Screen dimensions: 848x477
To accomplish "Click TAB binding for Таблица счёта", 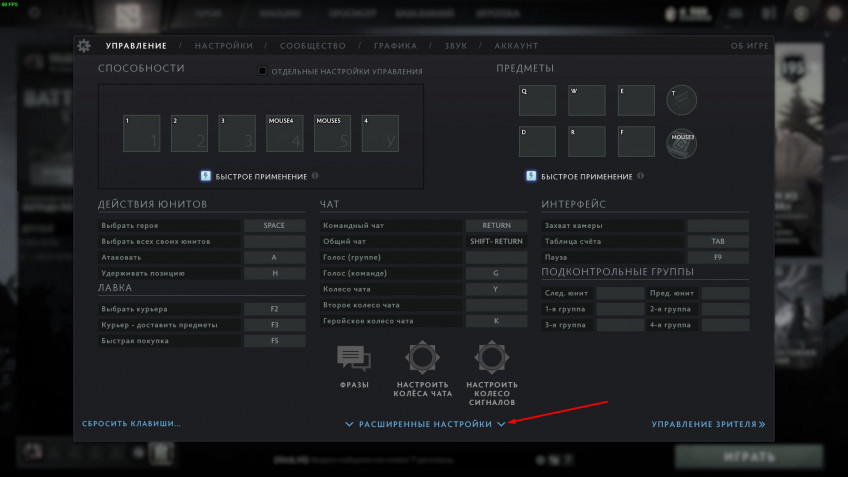I will (x=718, y=241).
